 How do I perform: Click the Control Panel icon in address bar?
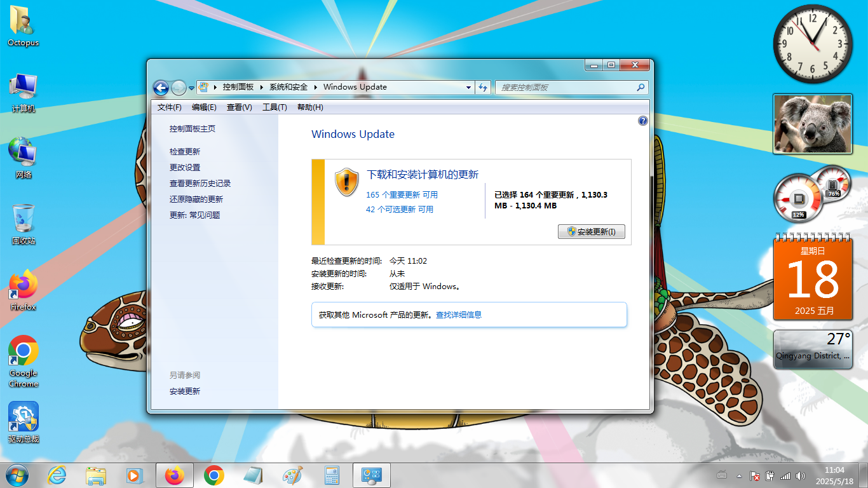coord(203,87)
